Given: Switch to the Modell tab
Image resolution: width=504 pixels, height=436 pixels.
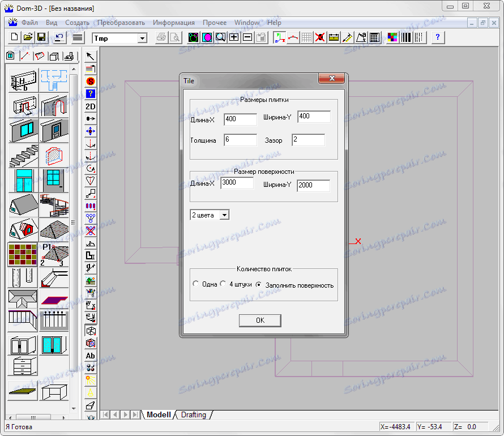Looking at the screenshot, I should click(159, 415).
